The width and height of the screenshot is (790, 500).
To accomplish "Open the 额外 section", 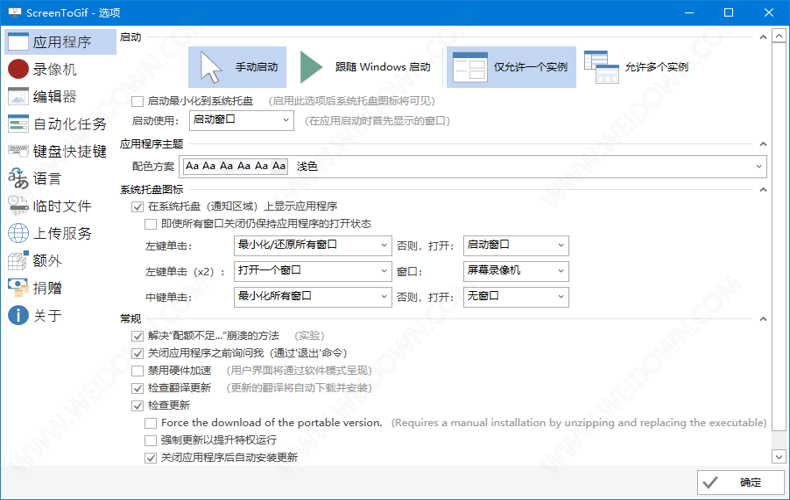I will (60, 260).
